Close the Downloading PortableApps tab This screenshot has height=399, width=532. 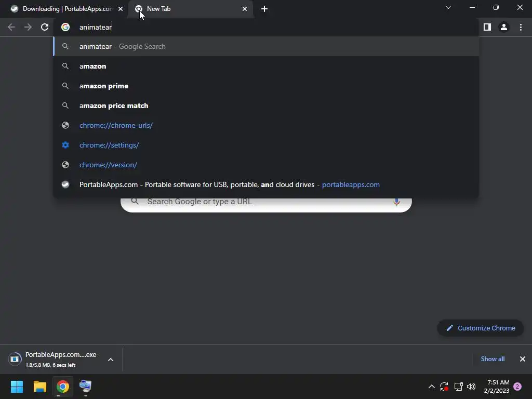121,9
